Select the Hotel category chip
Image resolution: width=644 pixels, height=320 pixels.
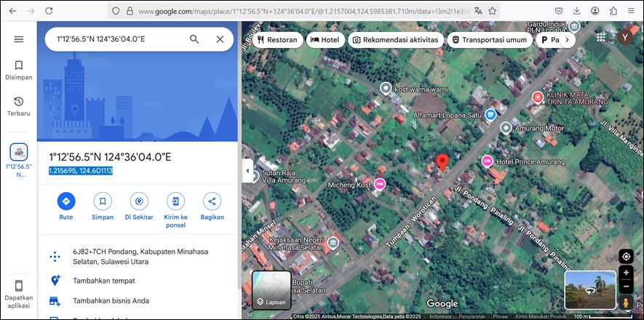click(325, 40)
